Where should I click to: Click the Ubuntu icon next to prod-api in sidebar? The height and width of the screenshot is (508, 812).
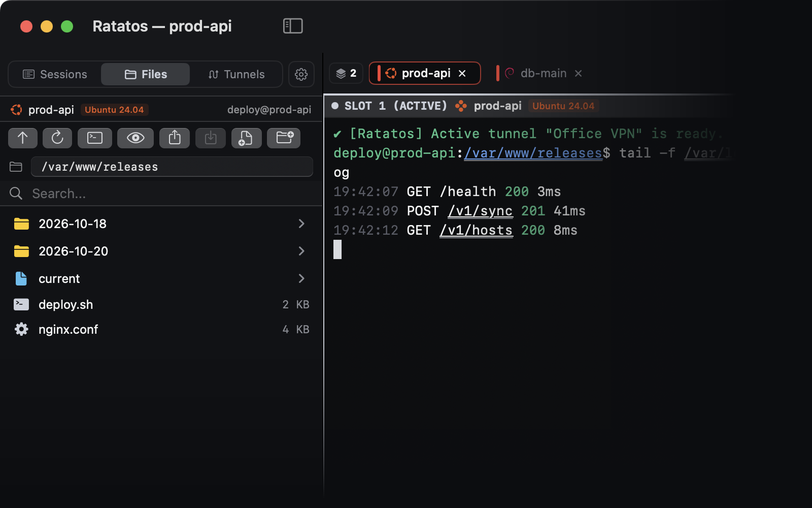pos(16,110)
